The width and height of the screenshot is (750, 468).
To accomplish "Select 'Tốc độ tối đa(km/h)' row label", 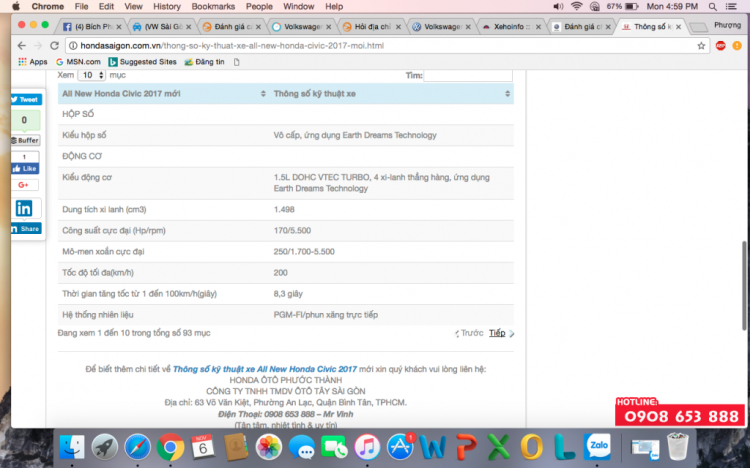I will click(98, 273).
